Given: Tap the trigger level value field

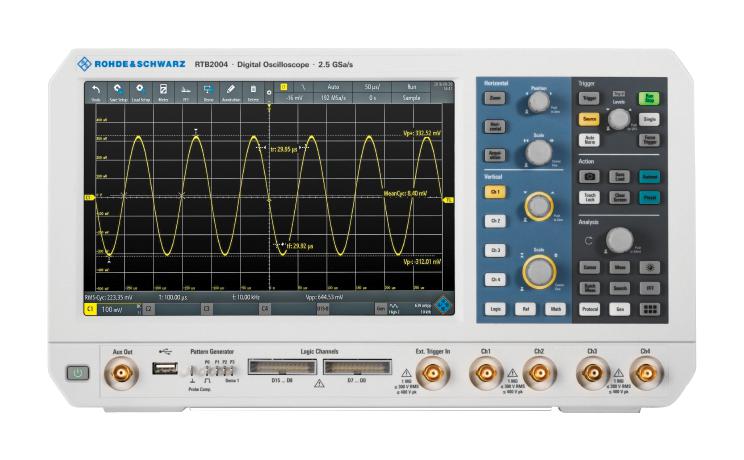Looking at the screenshot, I should point(295,98).
